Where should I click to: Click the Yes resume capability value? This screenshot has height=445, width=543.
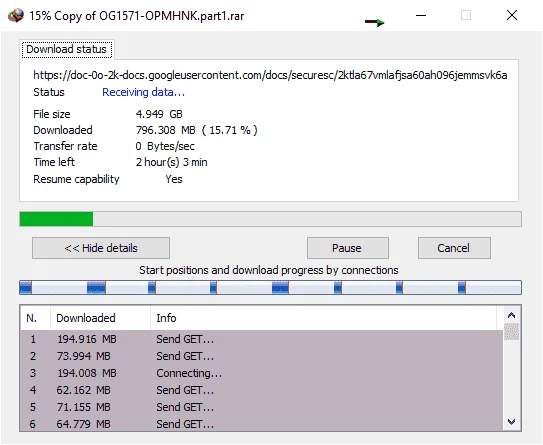[x=174, y=179]
